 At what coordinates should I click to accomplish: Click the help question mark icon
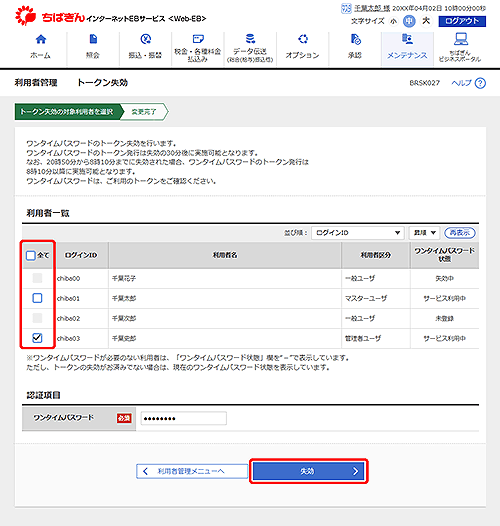click(x=480, y=83)
